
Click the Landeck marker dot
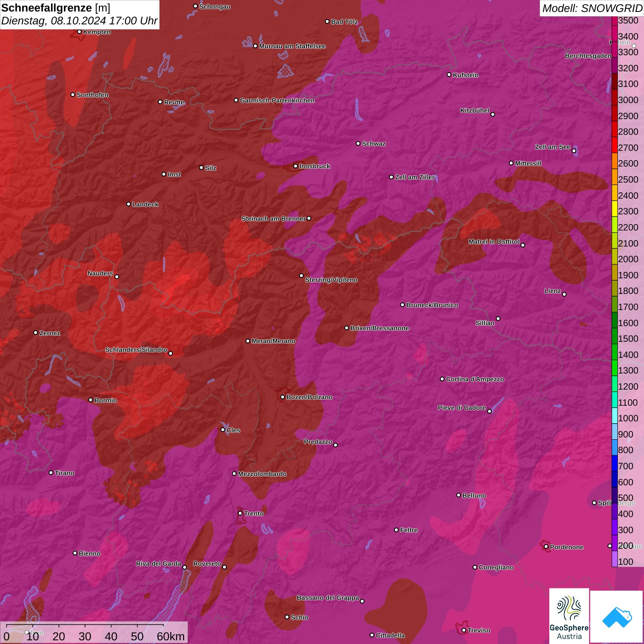click(129, 204)
